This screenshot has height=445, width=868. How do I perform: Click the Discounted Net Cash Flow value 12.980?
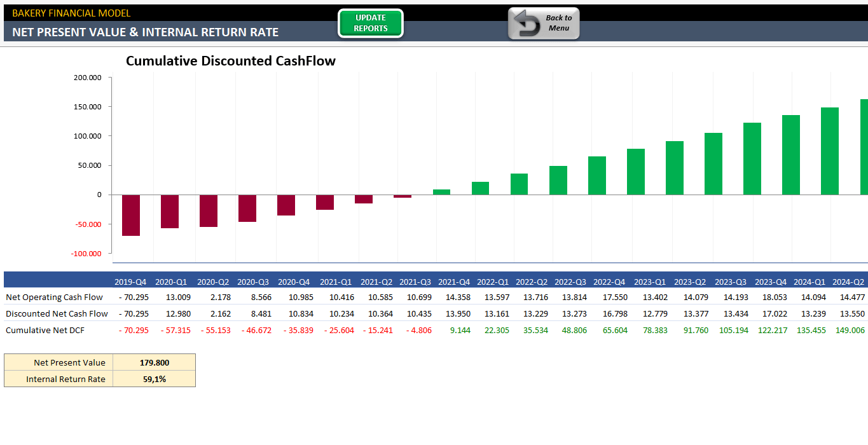(179, 313)
